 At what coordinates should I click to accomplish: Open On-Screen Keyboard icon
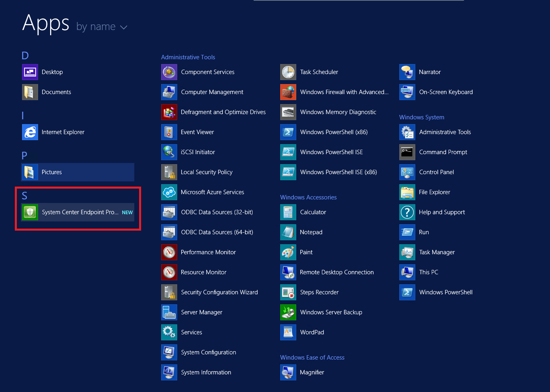click(407, 92)
